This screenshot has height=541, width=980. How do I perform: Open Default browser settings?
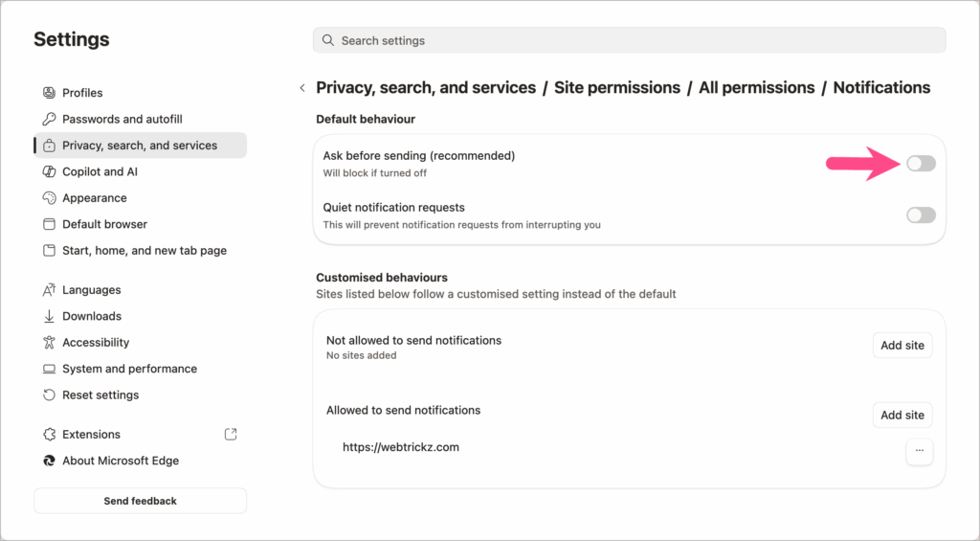(141, 224)
